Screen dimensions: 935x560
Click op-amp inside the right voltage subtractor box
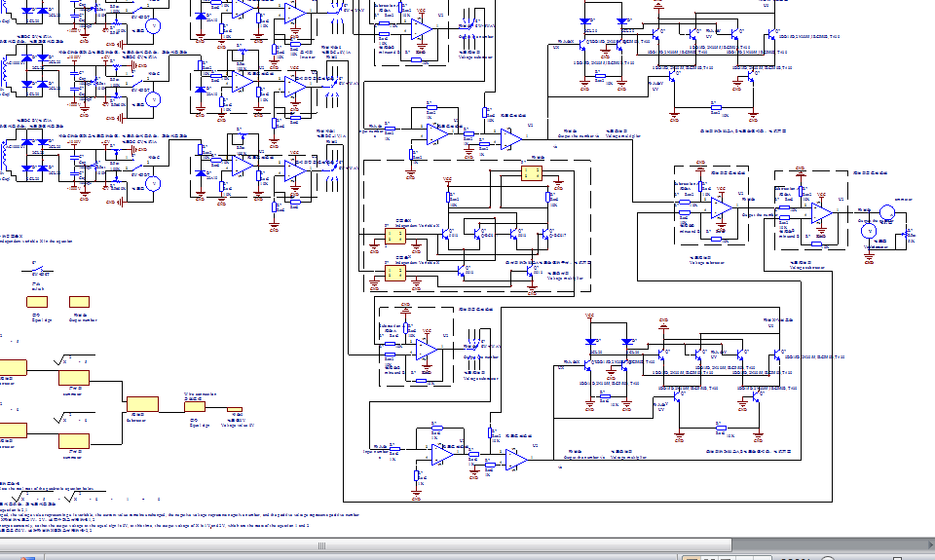[821, 211]
